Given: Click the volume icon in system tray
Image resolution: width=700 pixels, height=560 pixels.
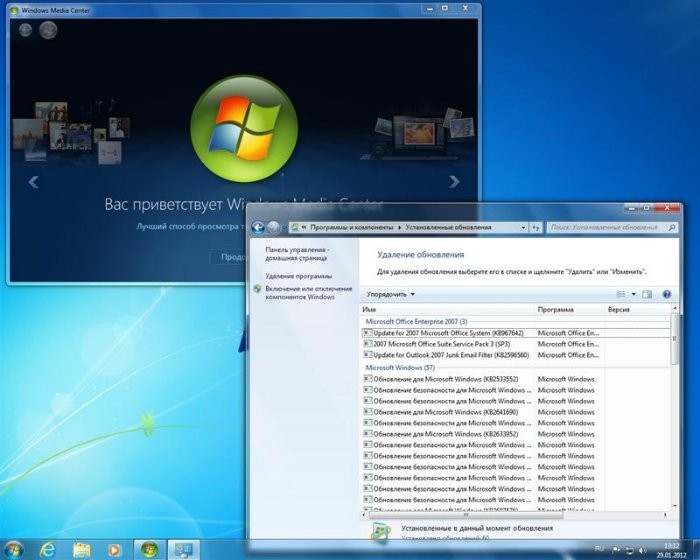Looking at the screenshot, I should click(x=642, y=550).
